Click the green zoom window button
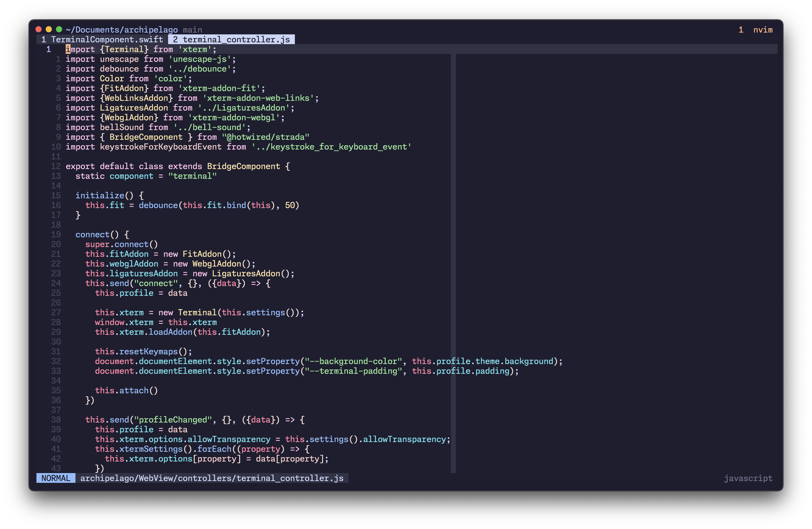 pos(59,30)
